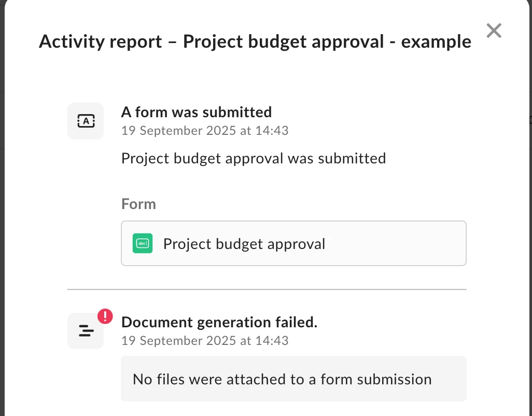Click the "No files were attached" error box

[293, 379]
